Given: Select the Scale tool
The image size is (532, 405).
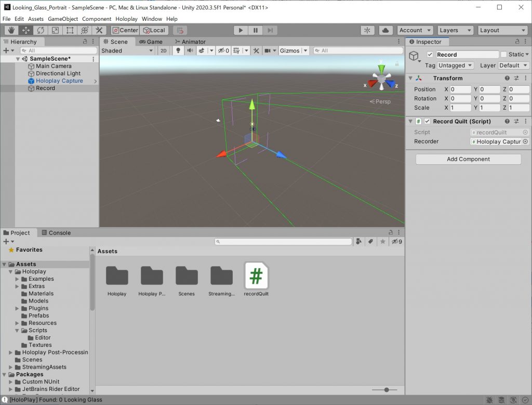Looking at the screenshot, I should coord(55,30).
